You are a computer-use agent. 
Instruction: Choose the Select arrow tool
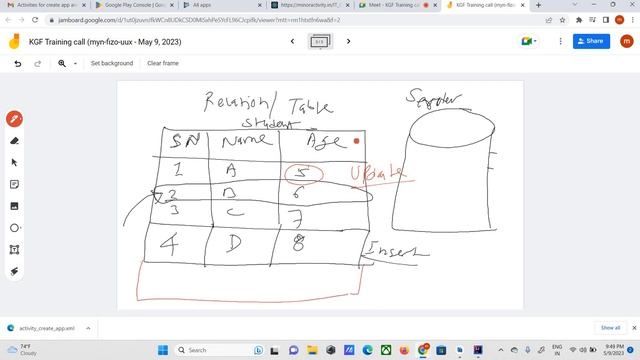tap(14, 162)
